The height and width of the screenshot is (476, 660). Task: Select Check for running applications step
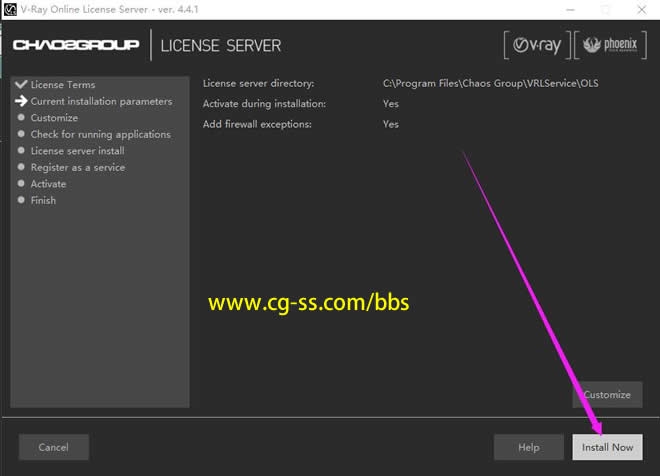coord(100,134)
